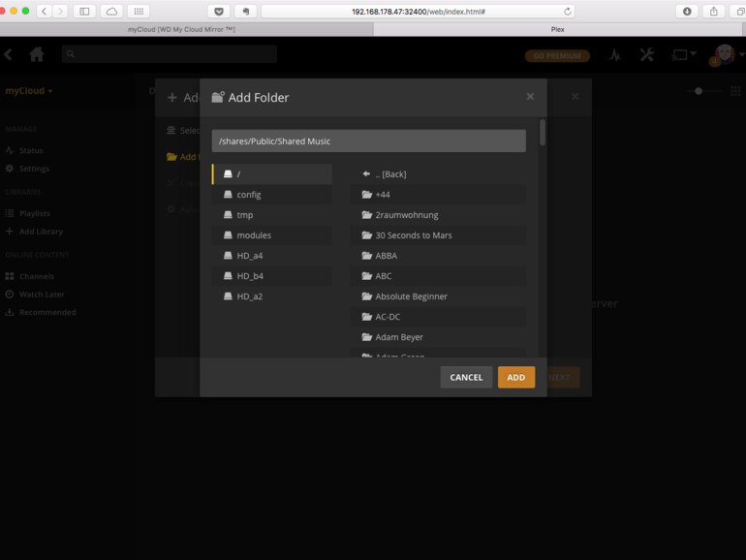Go back in Plex navigation
Screen dimensions: 746x560
[8, 54]
